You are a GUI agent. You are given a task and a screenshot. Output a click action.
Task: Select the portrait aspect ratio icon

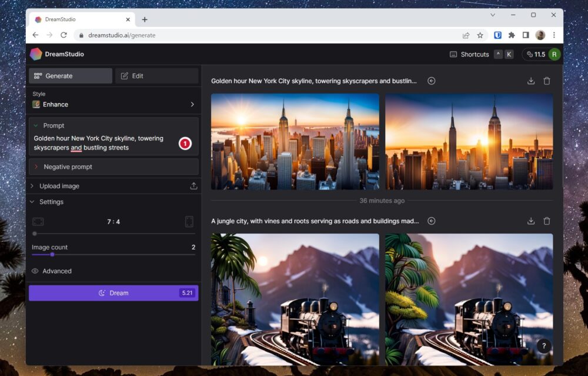(189, 222)
